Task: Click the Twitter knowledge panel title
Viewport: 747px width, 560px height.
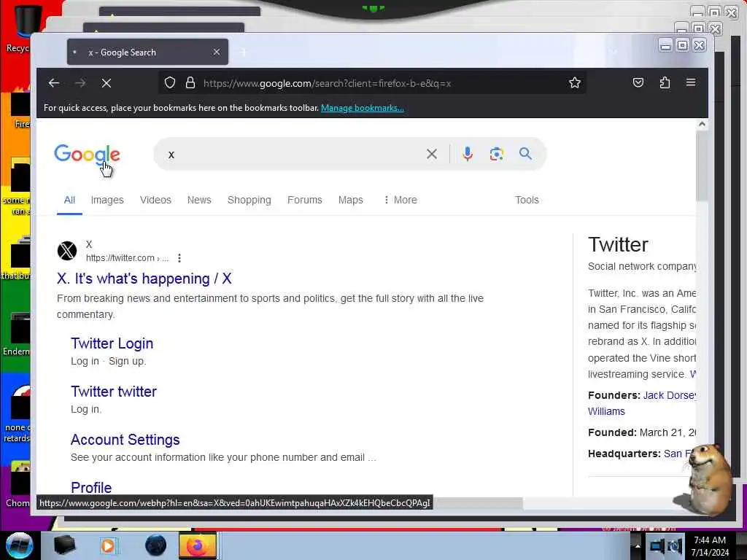Action: tap(618, 244)
